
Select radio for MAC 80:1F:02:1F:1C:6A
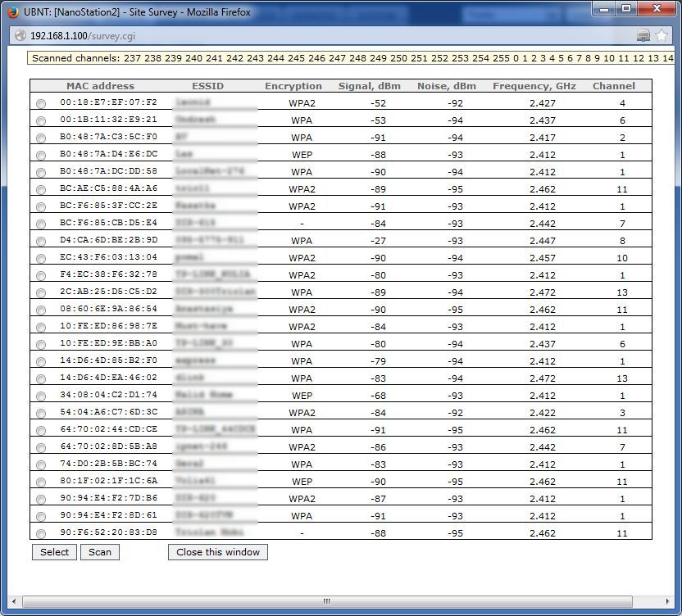tap(41, 482)
